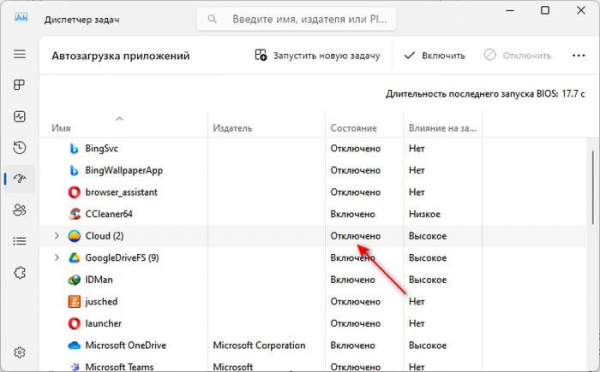The image size is (600, 372).
Task: Click the jusched Java icon
Action: pyautogui.click(x=74, y=302)
